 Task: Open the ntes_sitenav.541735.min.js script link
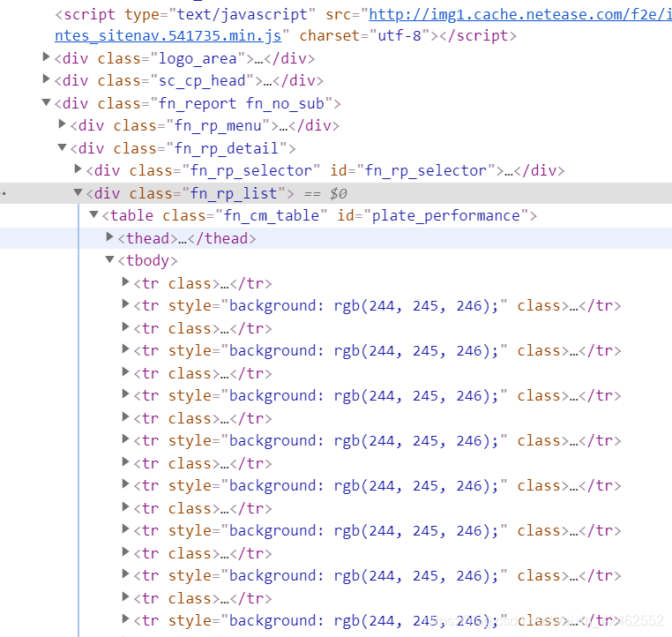pyautogui.click(x=168, y=35)
